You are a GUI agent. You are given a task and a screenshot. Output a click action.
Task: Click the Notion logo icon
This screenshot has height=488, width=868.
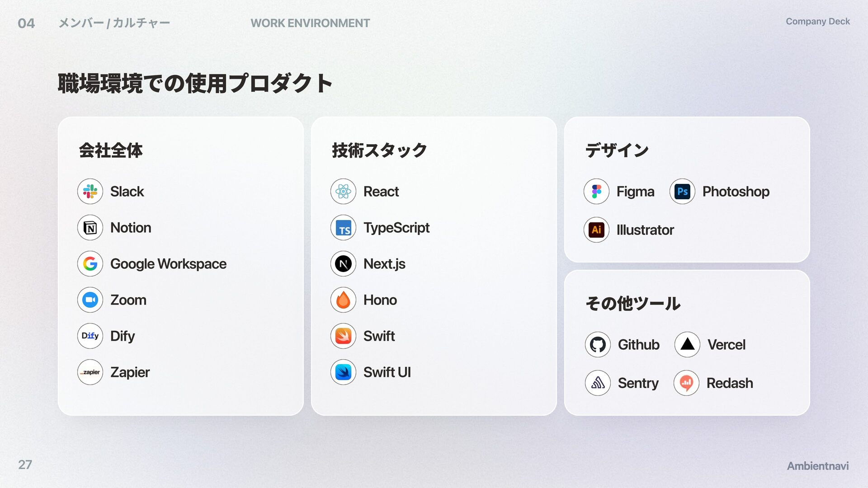[90, 228]
